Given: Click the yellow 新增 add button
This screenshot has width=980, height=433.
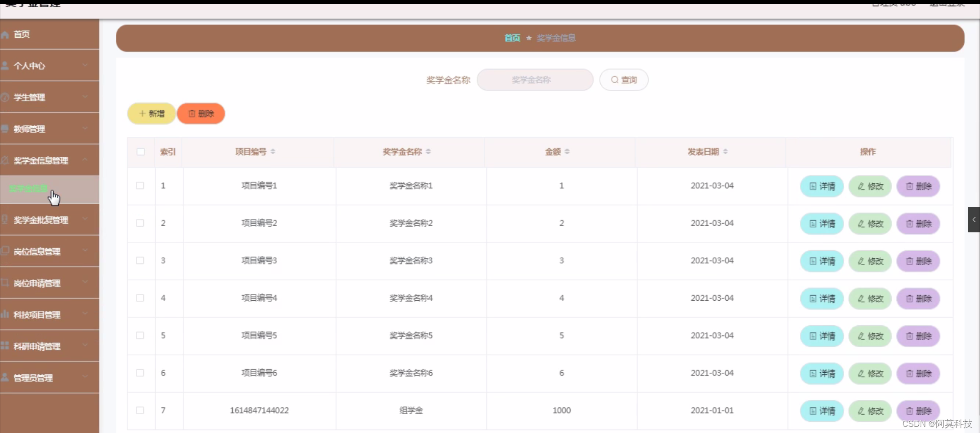Looking at the screenshot, I should click(152, 113).
